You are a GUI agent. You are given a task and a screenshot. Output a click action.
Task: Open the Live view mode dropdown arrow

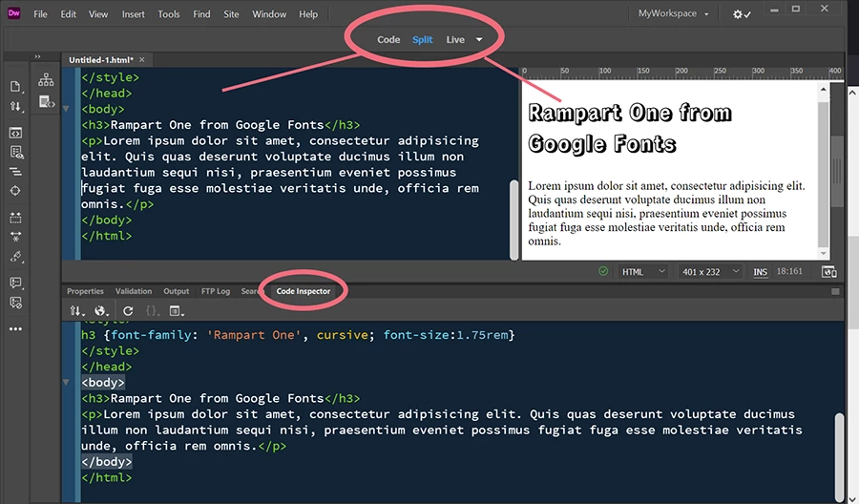(x=479, y=39)
